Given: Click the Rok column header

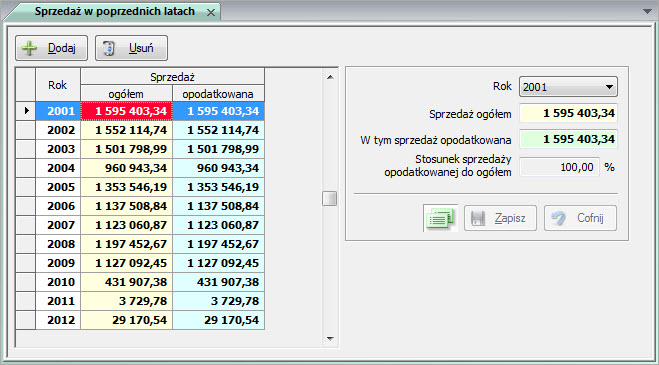Looking at the screenshot, I should (58, 85).
